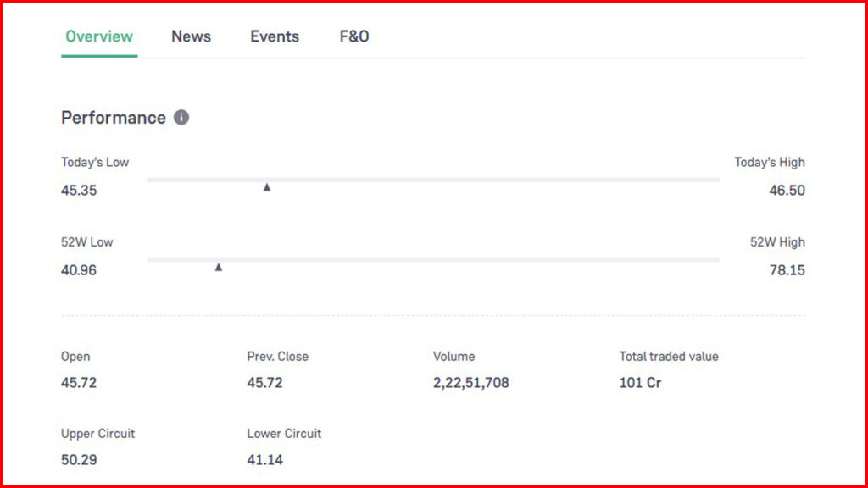Click the Performance heading
The height and width of the screenshot is (488, 868).
(x=114, y=118)
